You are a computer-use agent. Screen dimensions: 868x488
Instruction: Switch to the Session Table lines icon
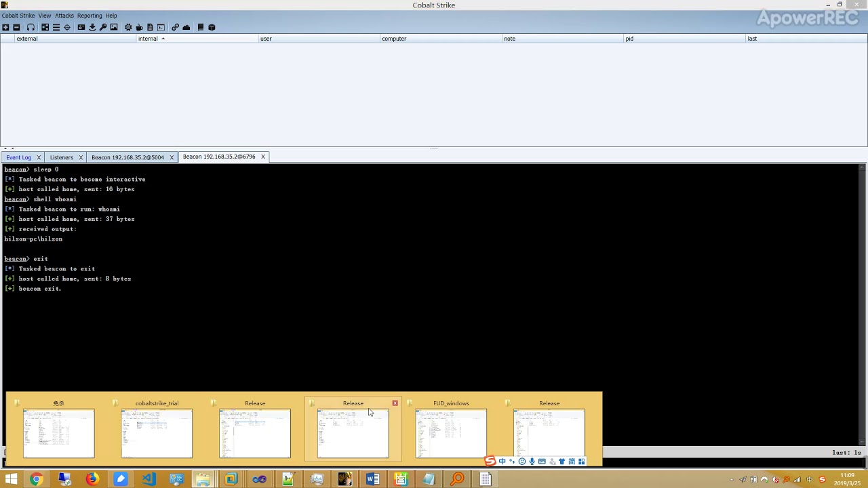(56, 27)
